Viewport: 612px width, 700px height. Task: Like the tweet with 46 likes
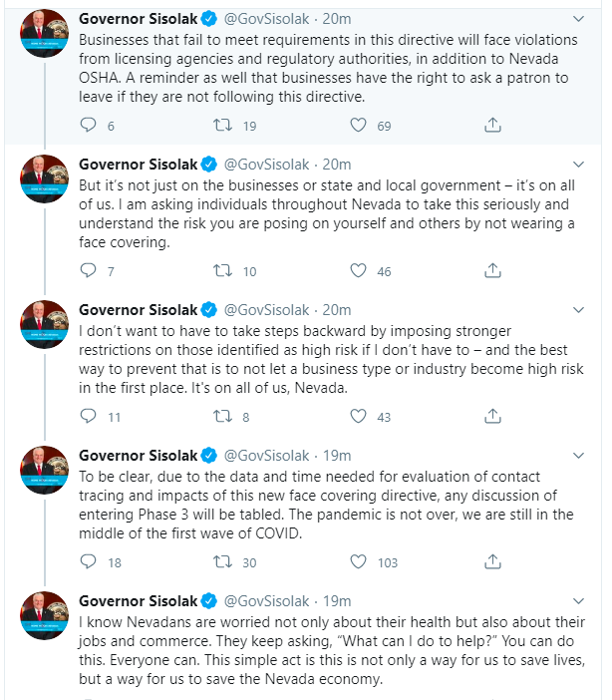click(359, 270)
